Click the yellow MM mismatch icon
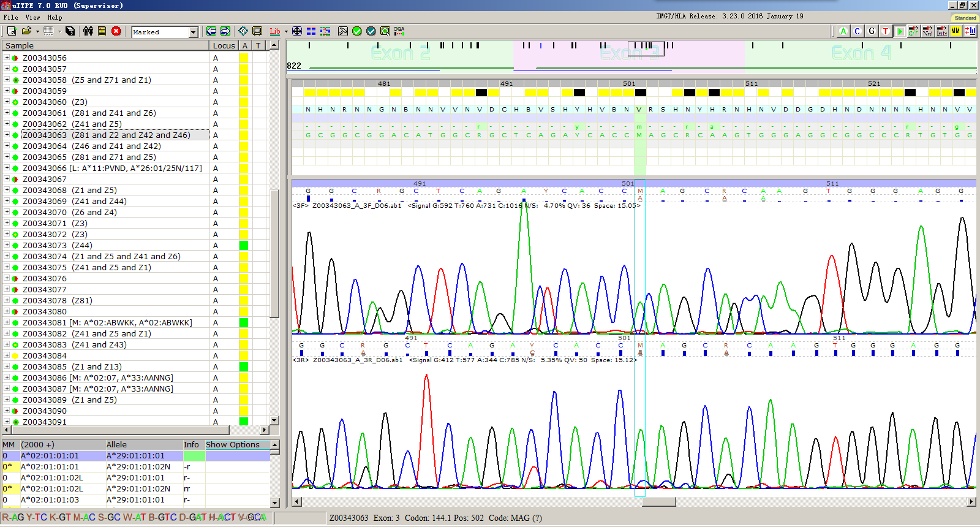 click(x=956, y=31)
